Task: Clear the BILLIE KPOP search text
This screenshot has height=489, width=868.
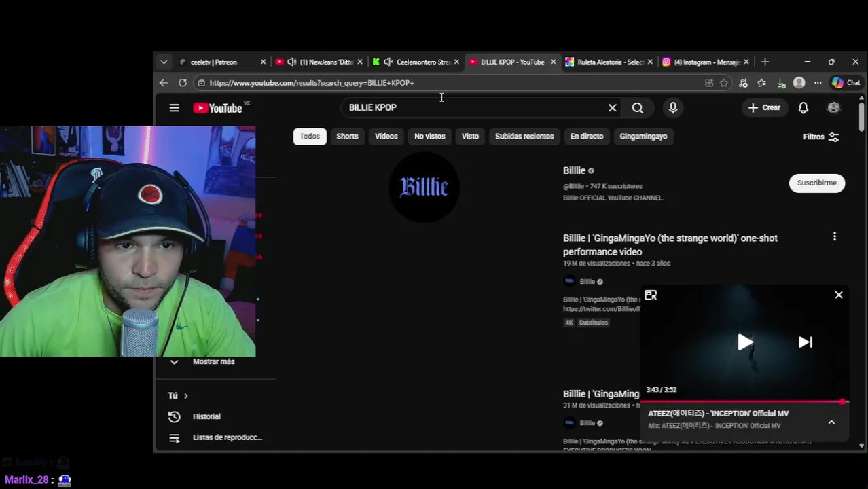Action: click(613, 107)
